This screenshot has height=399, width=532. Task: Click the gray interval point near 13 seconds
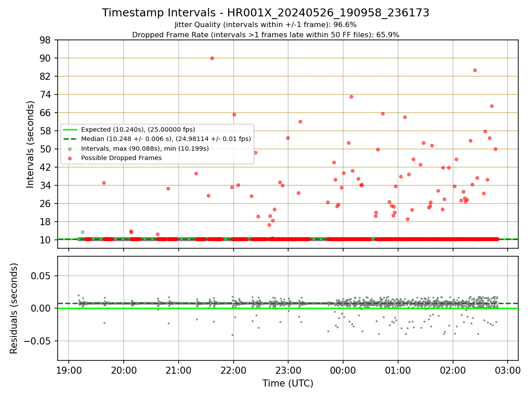pos(82,232)
